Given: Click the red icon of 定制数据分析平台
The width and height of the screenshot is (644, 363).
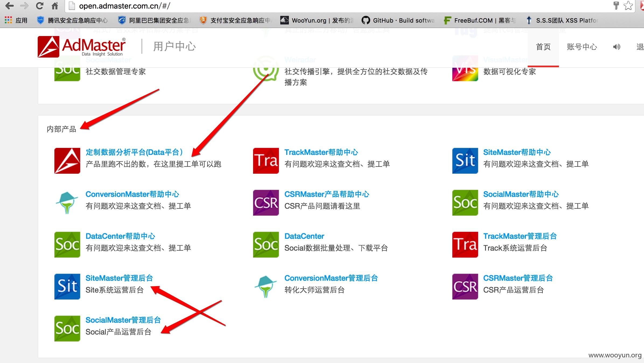Looking at the screenshot, I should click(x=67, y=161).
